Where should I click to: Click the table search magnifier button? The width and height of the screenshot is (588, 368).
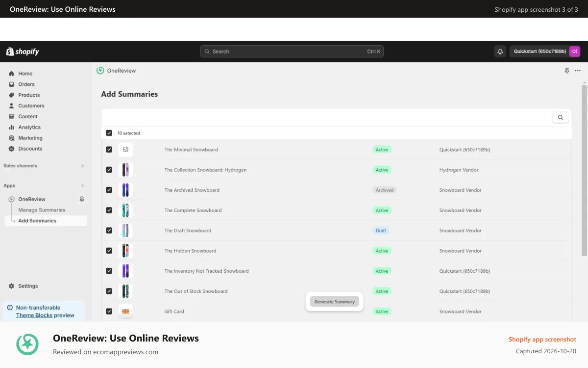coord(561,117)
